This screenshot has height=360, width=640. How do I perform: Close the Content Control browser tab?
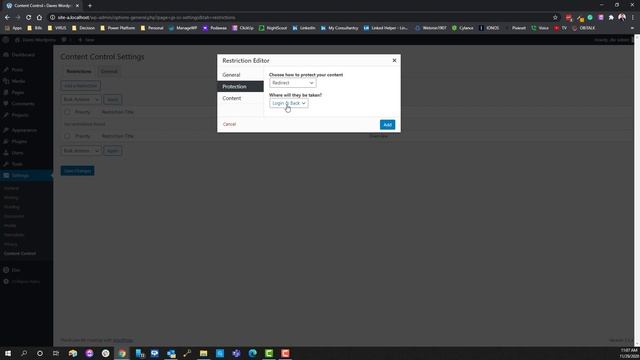77,6
